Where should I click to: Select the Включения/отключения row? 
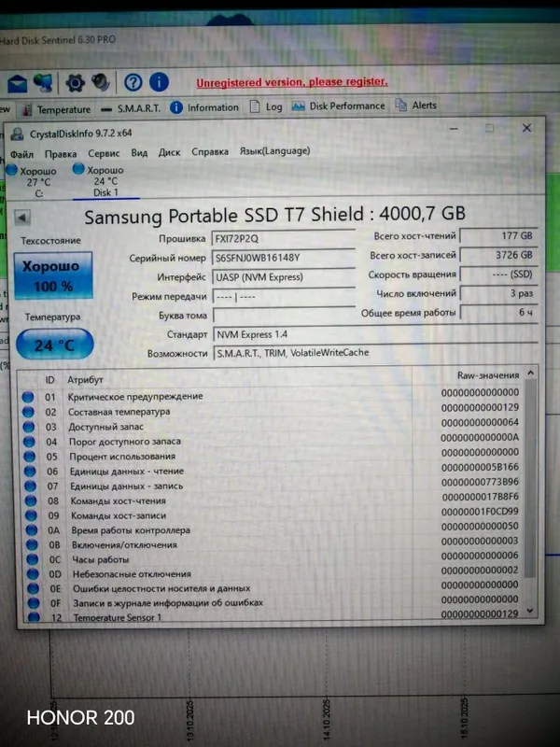273,543
